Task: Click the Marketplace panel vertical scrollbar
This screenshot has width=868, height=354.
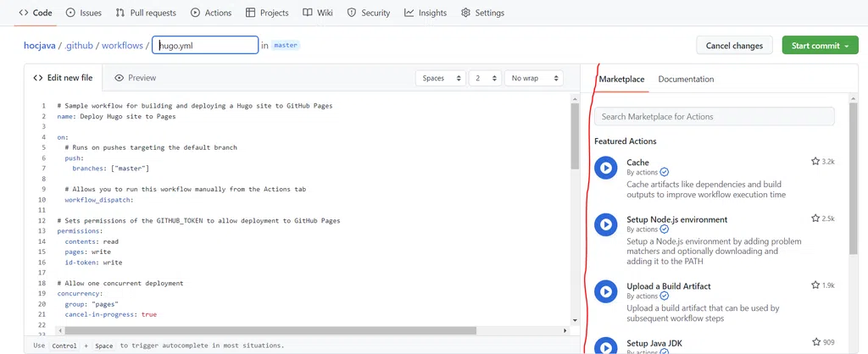Action: click(x=853, y=178)
